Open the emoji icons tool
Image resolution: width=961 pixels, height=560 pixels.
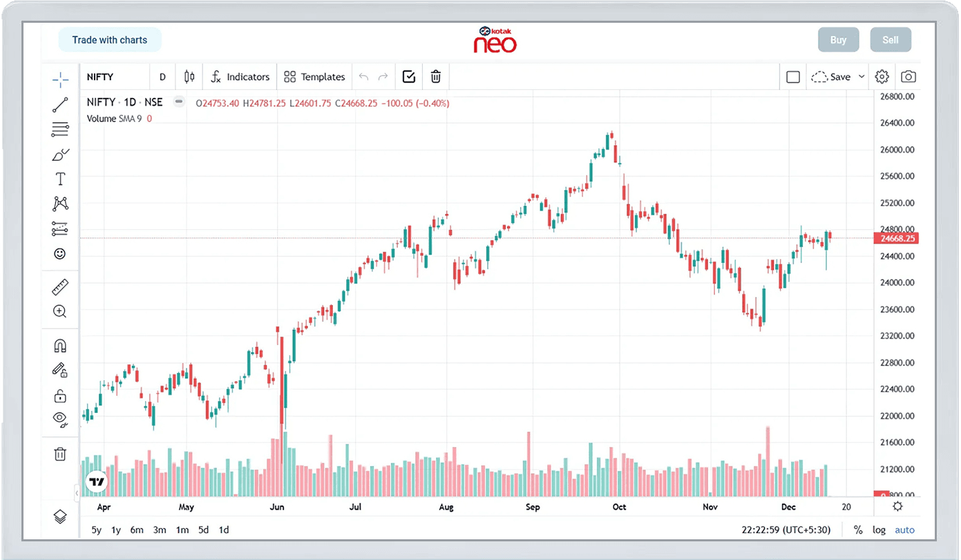coord(60,254)
